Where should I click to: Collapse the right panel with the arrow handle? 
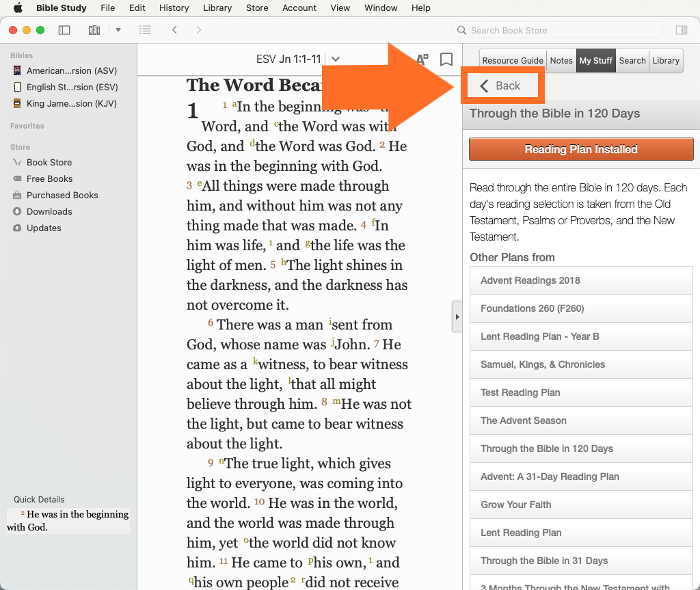click(x=457, y=317)
